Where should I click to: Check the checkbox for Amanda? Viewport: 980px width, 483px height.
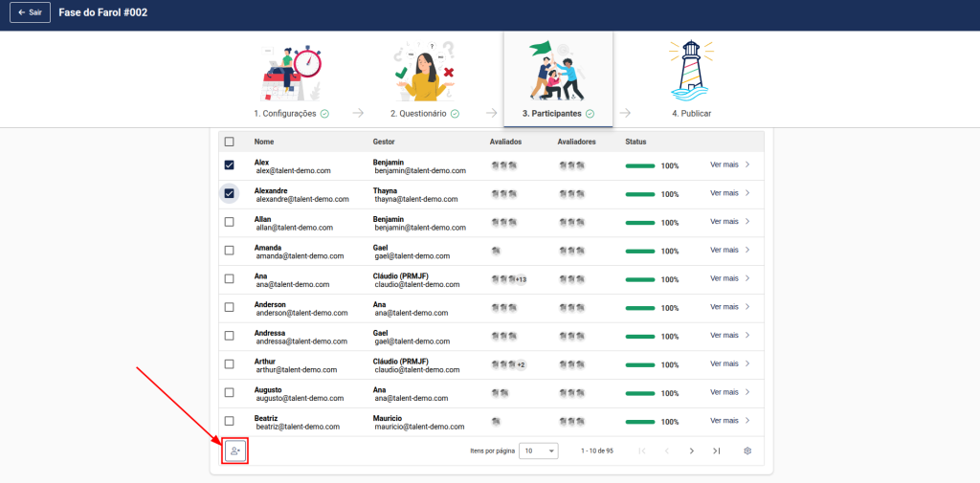pyautogui.click(x=229, y=251)
